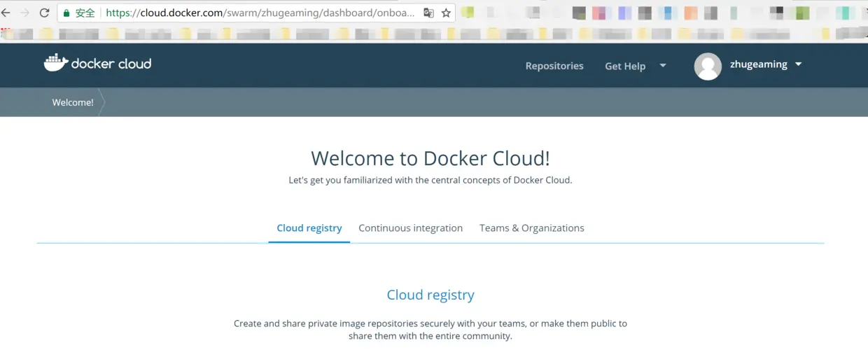
Task: Reload the page with the refresh icon
Action: pos(44,13)
